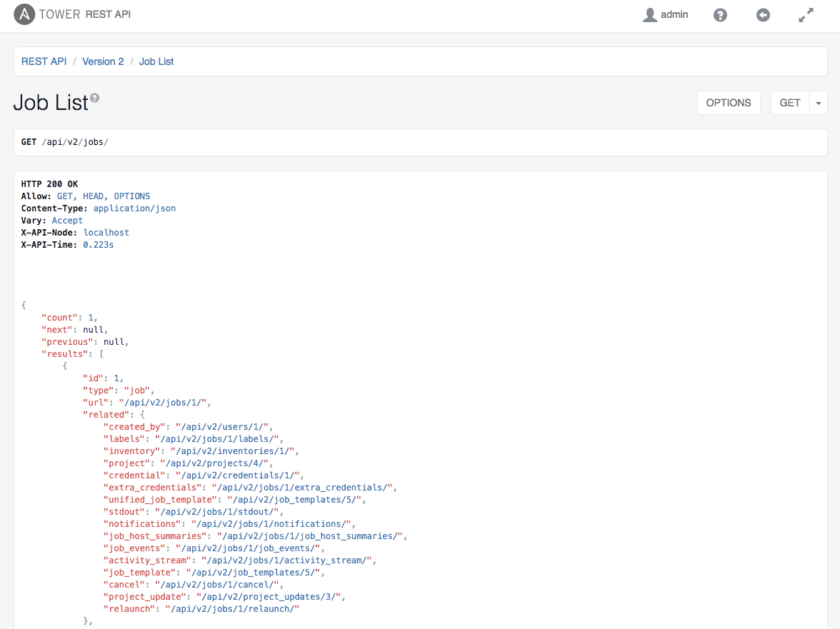Open the Version 2 breadcrumb link
Viewport: 840px width, 629px height.
tap(103, 61)
